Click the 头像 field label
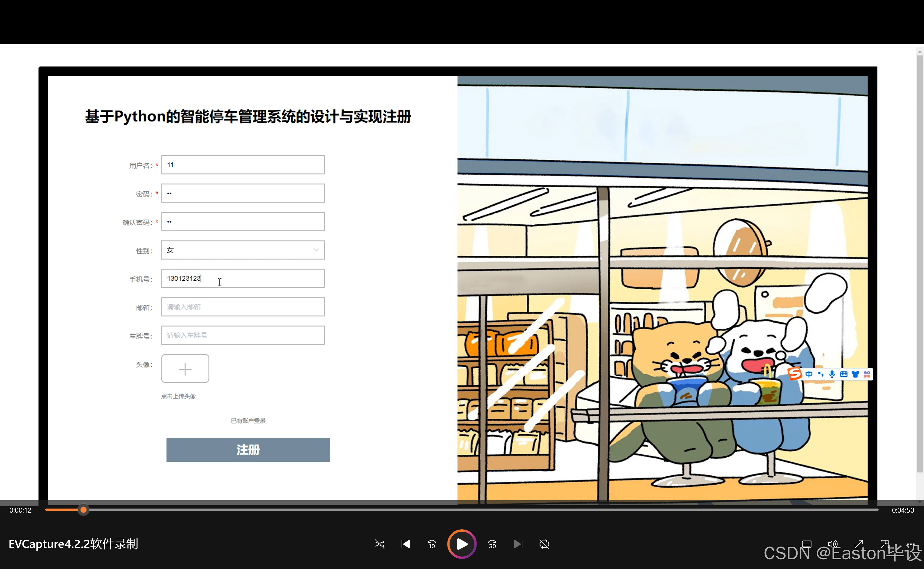 144,365
